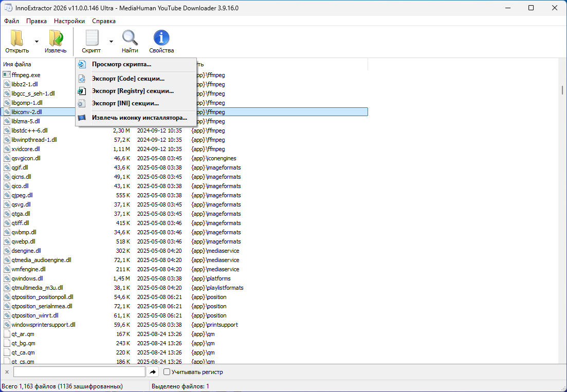Open the Настройки menu
This screenshot has height=392, width=567.
[69, 21]
